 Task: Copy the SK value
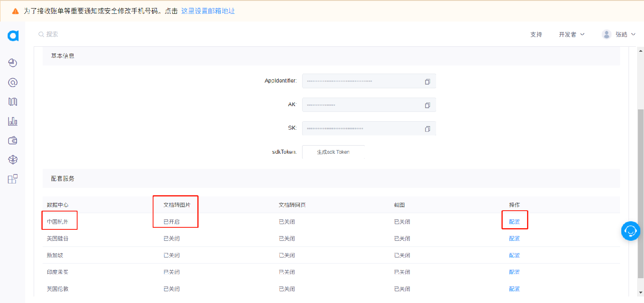[x=428, y=129]
